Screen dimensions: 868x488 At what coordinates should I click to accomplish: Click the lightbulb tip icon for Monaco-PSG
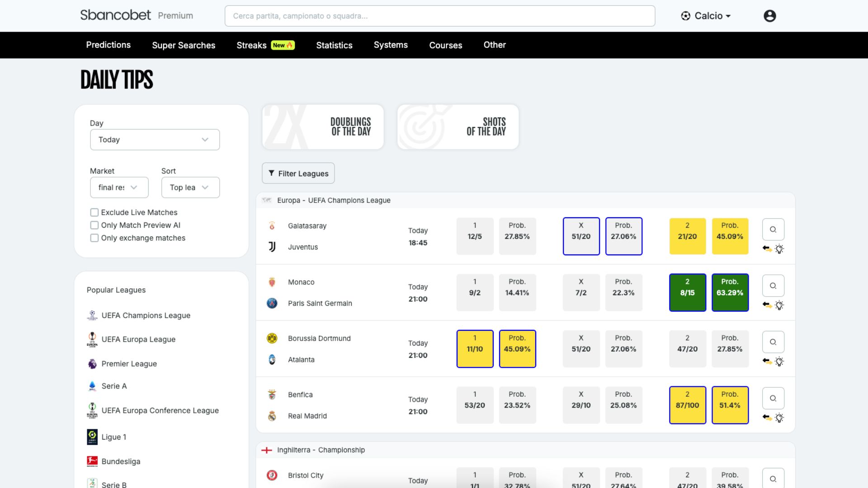click(x=779, y=305)
